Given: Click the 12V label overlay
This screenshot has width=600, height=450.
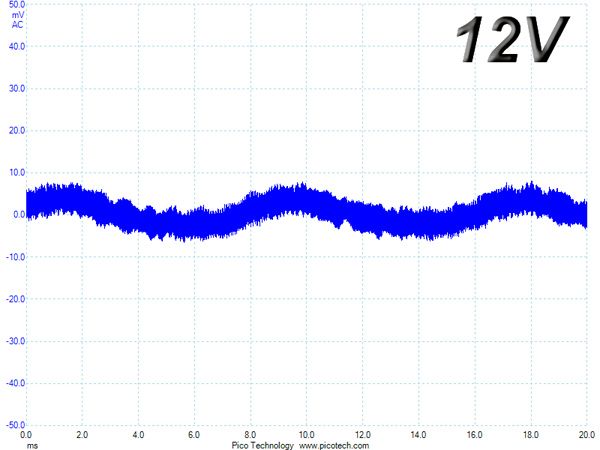Looking at the screenshot, I should point(513,39).
